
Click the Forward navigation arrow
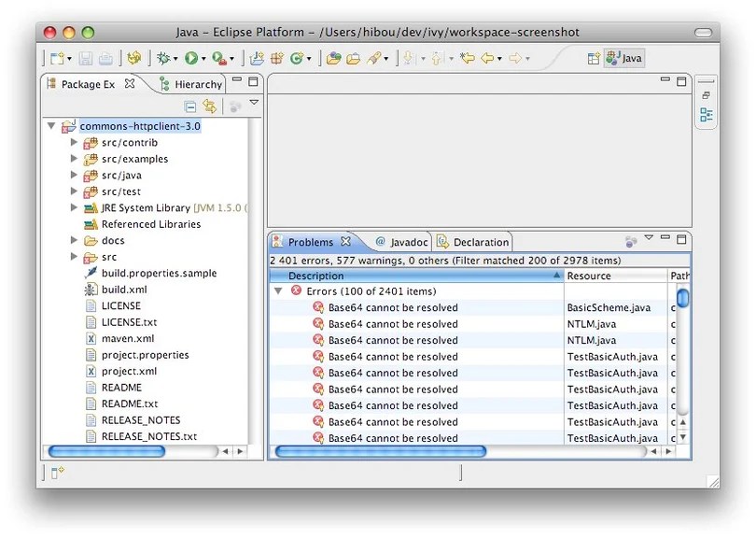(x=515, y=59)
